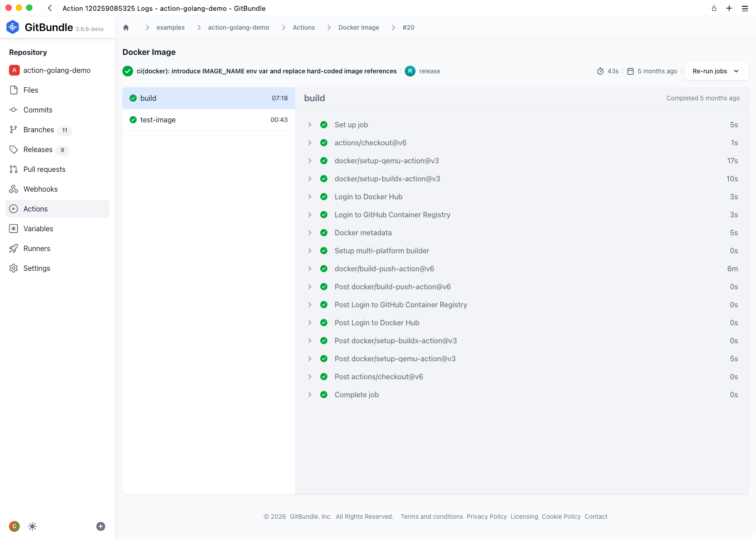756x539 pixels.
Task: Click the red action-golang-demo repository icon
Action: [14, 70]
